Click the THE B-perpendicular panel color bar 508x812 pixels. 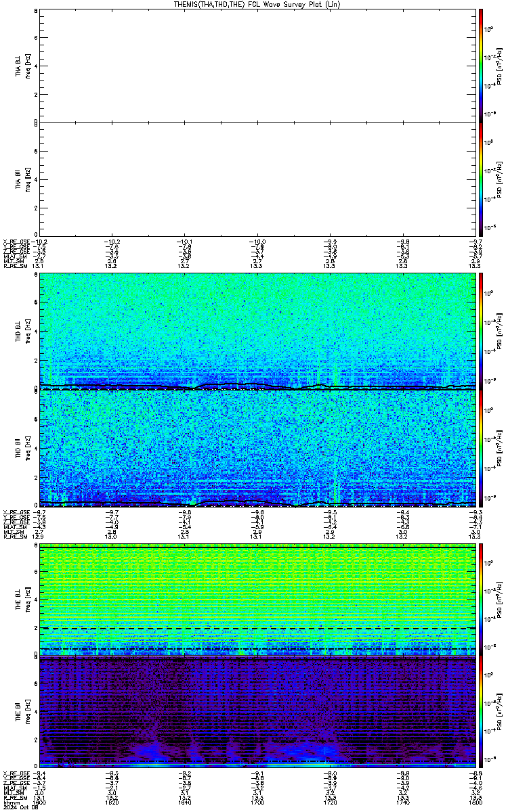click(x=481, y=600)
